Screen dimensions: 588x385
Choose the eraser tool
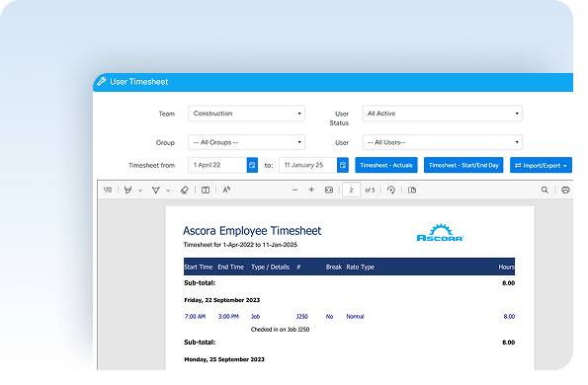coord(184,190)
